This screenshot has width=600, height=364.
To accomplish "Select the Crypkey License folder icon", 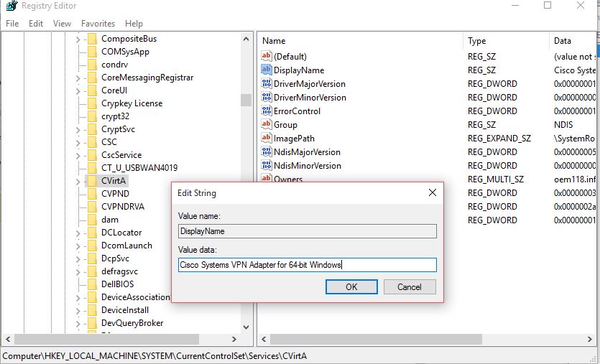I will 92,103.
